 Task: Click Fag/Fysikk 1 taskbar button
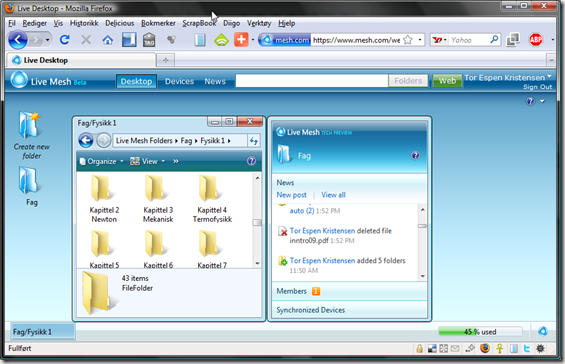(x=43, y=332)
